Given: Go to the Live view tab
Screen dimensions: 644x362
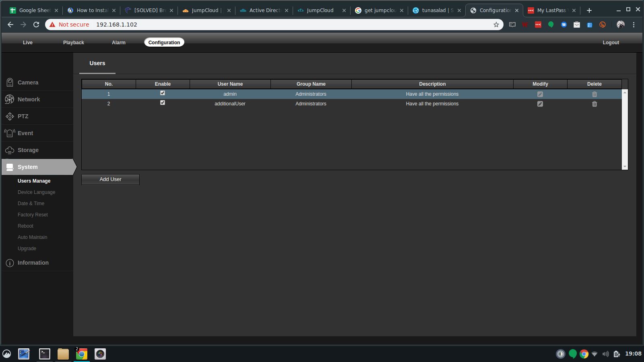Looking at the screenshot, I should (x=28, y=43).
